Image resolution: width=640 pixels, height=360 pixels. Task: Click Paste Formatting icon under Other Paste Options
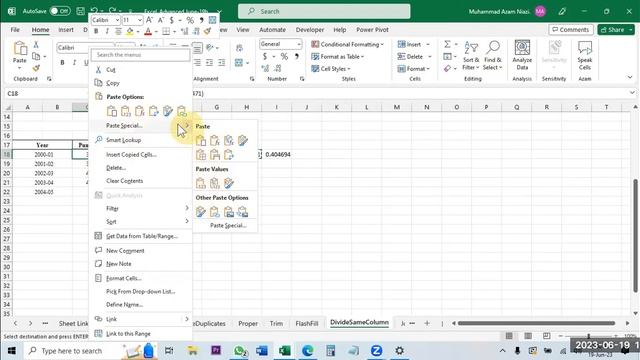pyautogui.click(x=201, y=211)
